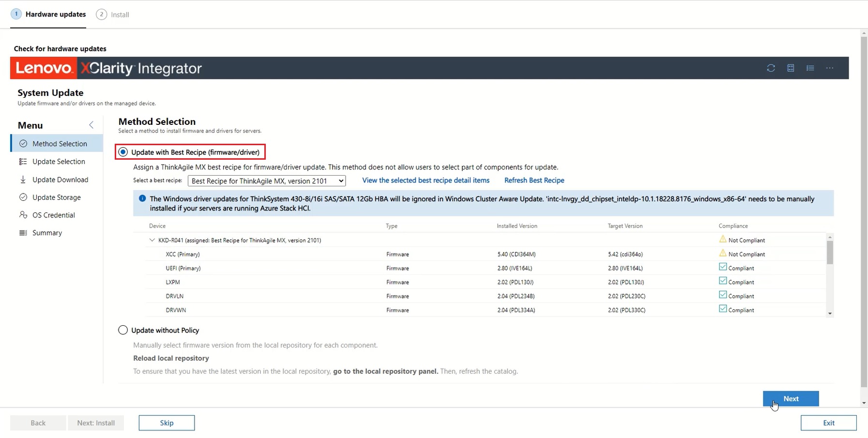Open the more options ellipsis in header
This screenshot has height=438, width=868.
830,68
